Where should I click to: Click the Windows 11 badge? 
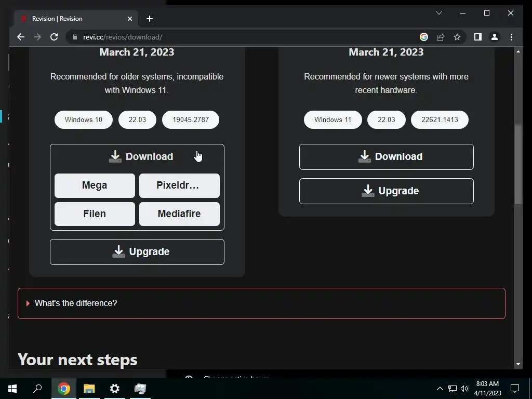(x=332, y=120)
